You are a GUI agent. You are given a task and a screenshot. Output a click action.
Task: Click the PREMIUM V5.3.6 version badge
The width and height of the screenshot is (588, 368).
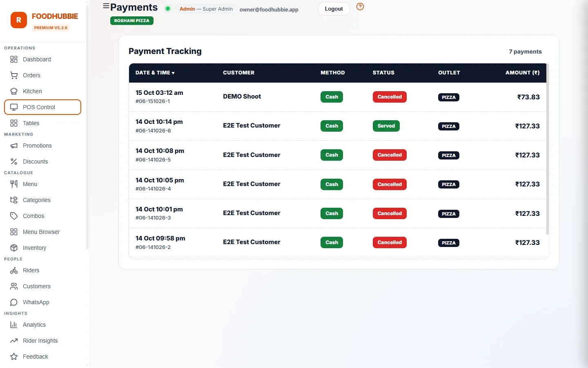(51, 28)
